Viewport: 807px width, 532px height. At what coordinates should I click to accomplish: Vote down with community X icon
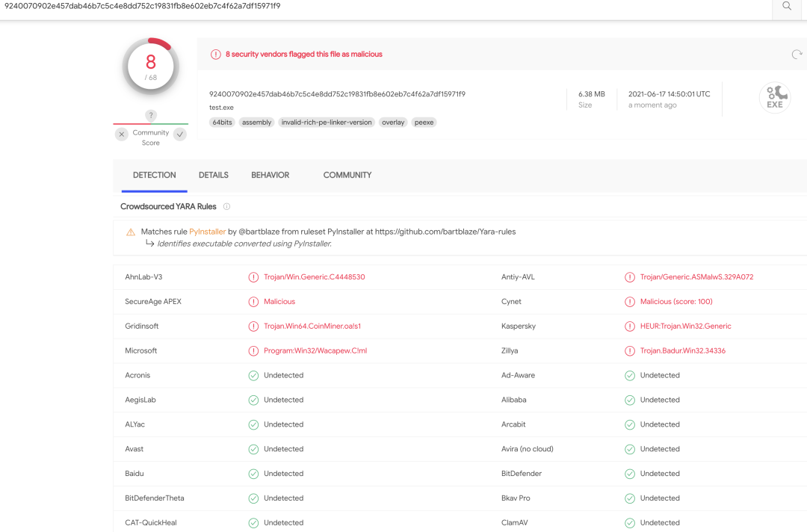(x=122, y=134)
